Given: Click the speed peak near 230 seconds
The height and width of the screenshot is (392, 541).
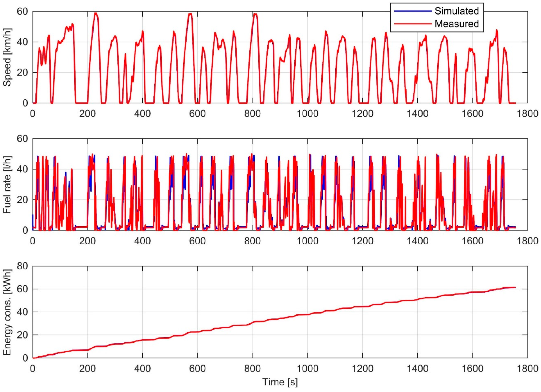Looking at the screenshot, I should 96,13.
